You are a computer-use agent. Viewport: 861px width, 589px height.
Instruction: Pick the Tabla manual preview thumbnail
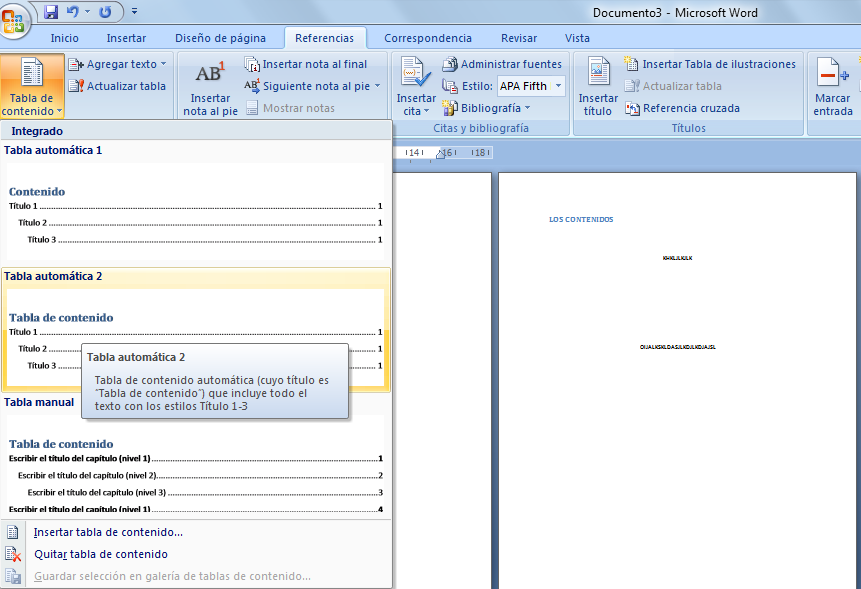195,467
